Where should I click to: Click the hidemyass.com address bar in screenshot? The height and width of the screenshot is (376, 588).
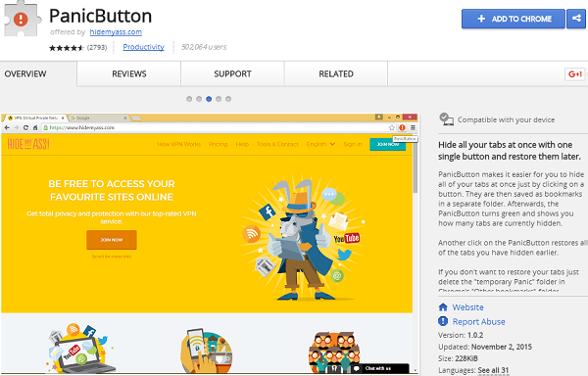(220, 127)
